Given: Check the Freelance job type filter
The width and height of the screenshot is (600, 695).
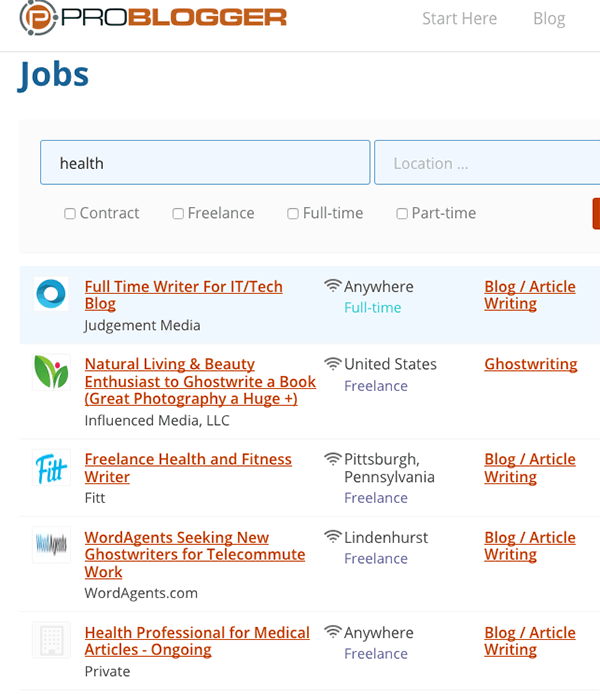Looking at the screenshot, I should [178, 214].
